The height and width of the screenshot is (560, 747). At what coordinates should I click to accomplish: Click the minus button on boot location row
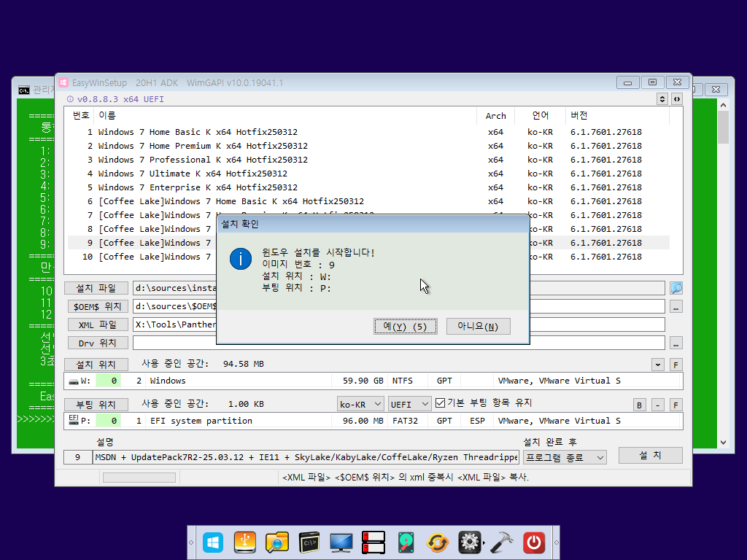[657, 405]
